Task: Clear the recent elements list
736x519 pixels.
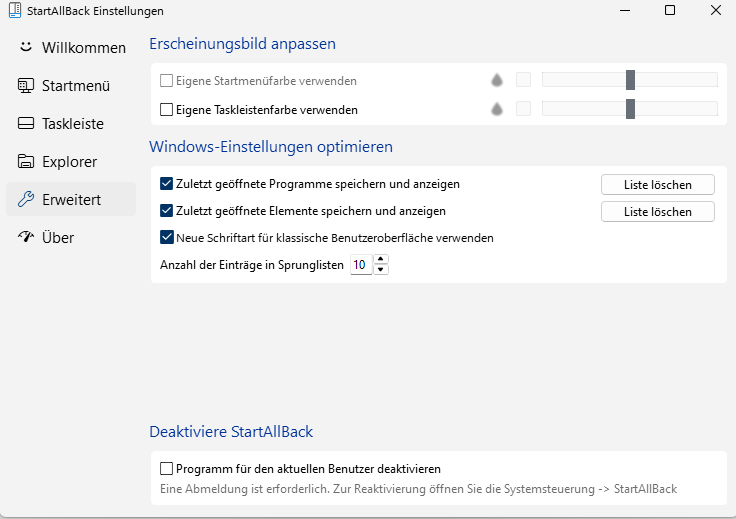Action: point(657,212)
